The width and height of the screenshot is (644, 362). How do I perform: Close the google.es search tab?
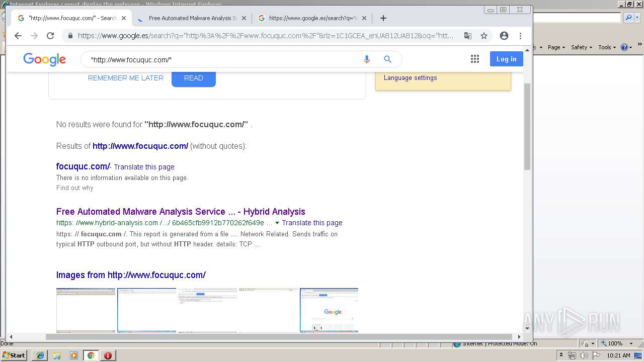pos(364,18)
